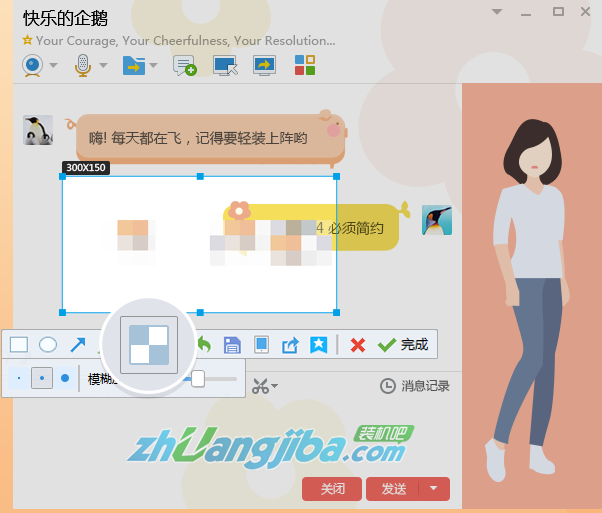
Task: Select the ellipse drawing tool
Action: tap(48, 345)
